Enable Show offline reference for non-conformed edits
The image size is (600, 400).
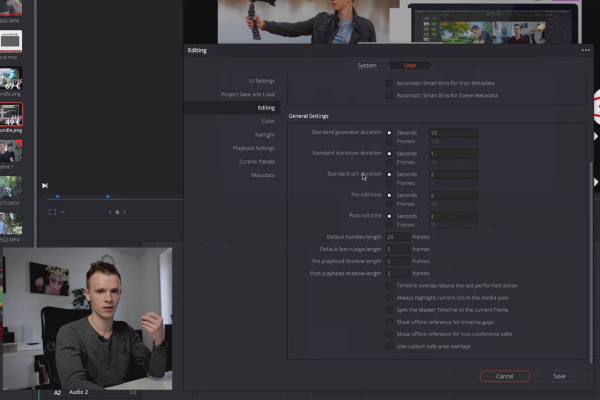click(389, 334)
